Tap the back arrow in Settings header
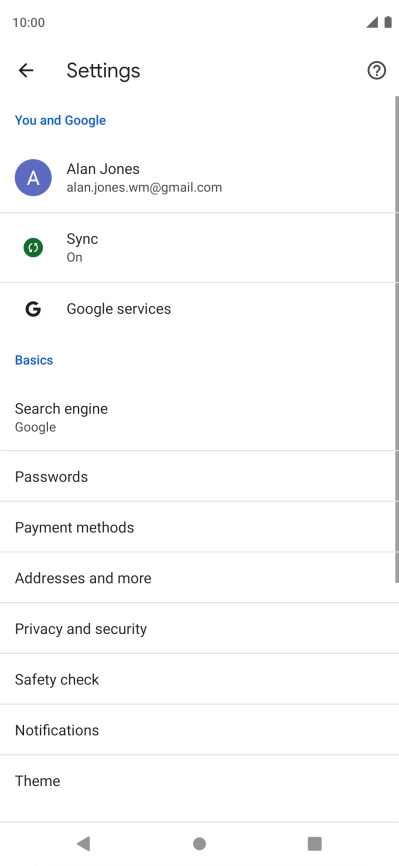 coord(26,71)
